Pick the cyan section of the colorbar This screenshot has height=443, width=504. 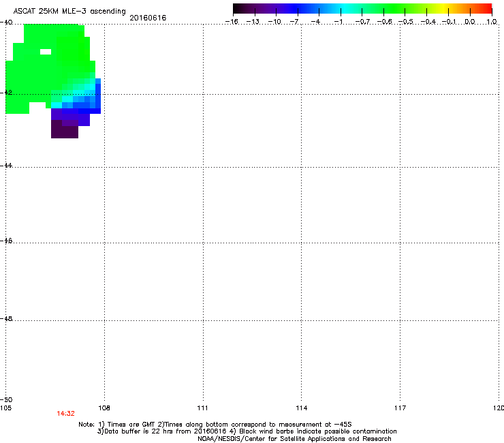point(345,8)
